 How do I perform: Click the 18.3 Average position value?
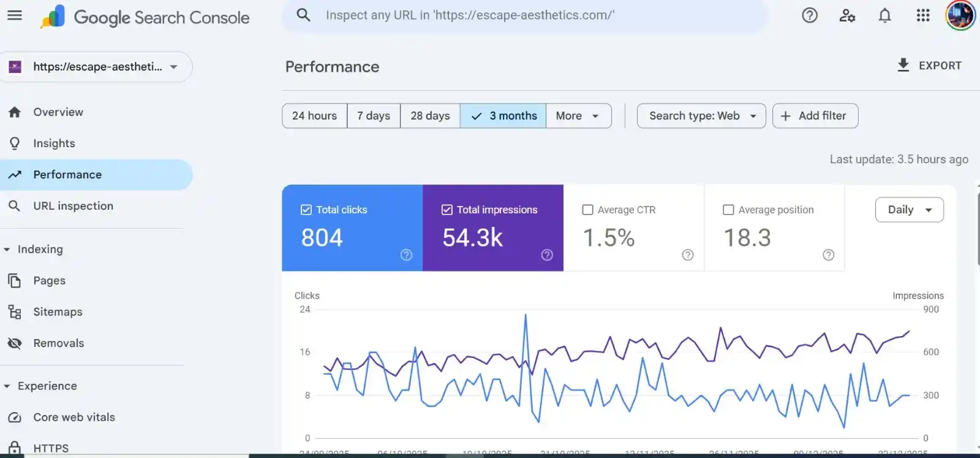click(x=748, y=238)
